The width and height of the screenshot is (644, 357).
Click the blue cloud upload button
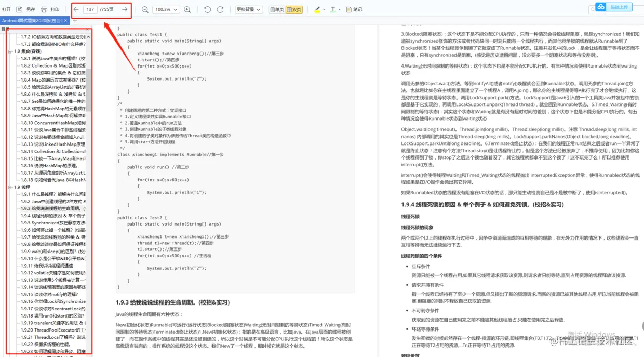pyautogui.click(x=614, y=7)
